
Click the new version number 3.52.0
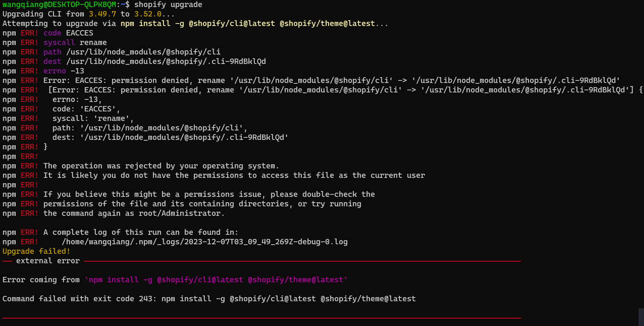point(148,14)
